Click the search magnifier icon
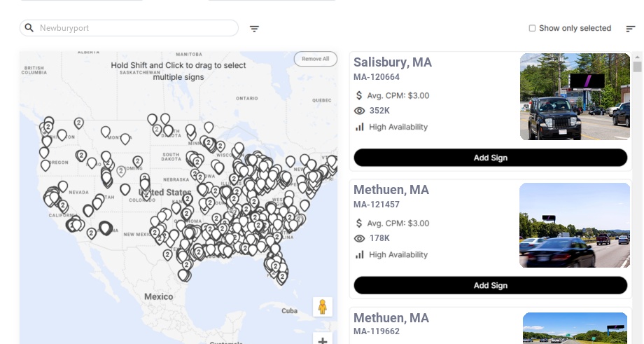Screen dimensions: 644x344 [x=29, y=28]
